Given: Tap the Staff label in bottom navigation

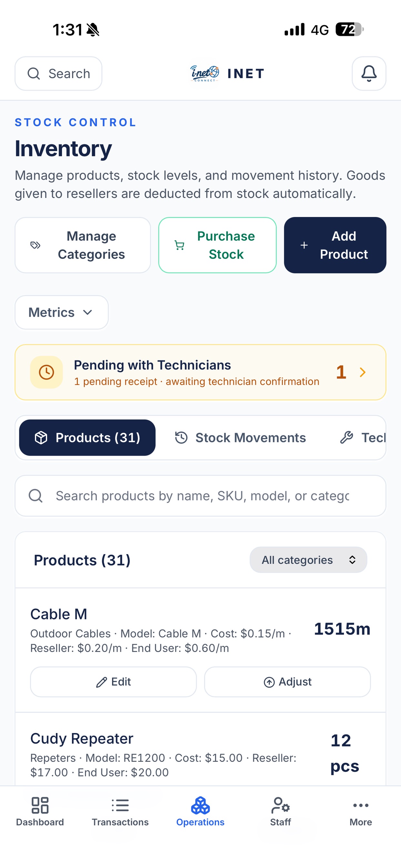Looking at the screenshot, I should (x=280, y=822).
